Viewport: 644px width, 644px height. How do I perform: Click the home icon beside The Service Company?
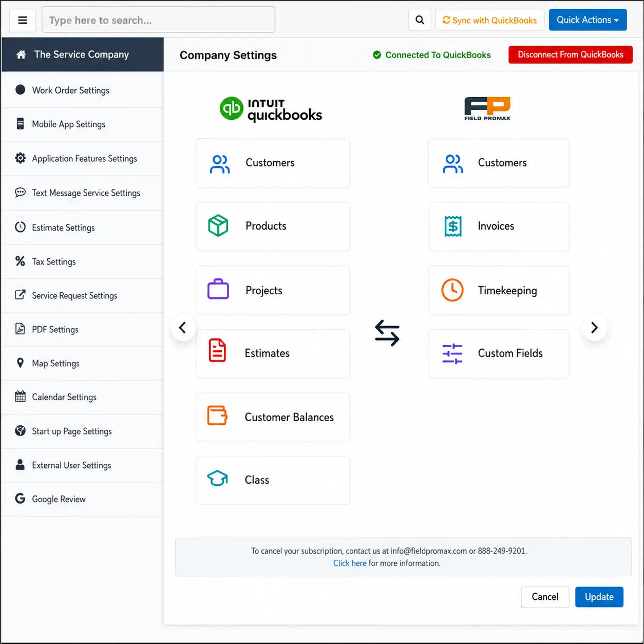click(x=21, y=54)
